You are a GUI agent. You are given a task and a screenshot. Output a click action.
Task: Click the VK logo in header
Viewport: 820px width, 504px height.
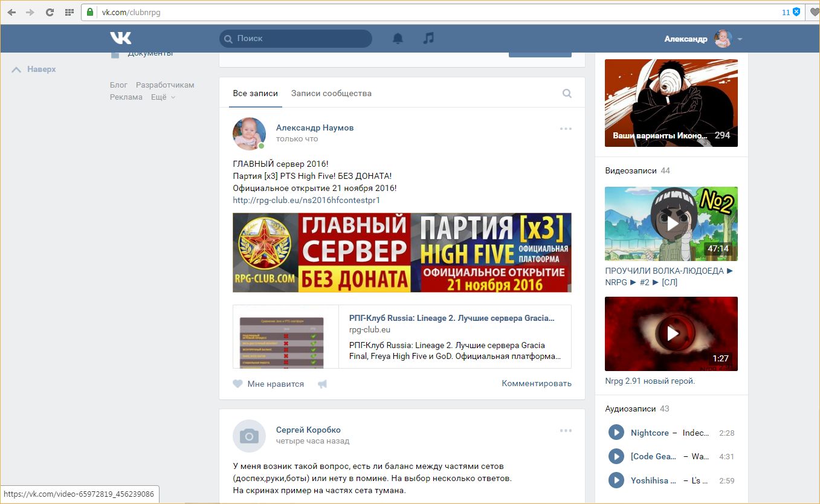121,38
